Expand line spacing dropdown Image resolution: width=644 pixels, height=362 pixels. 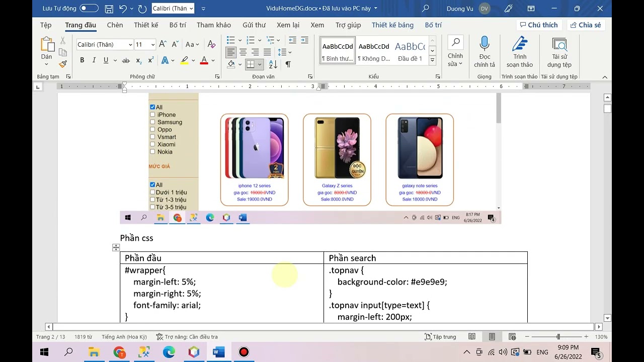(x=290, y=52)
